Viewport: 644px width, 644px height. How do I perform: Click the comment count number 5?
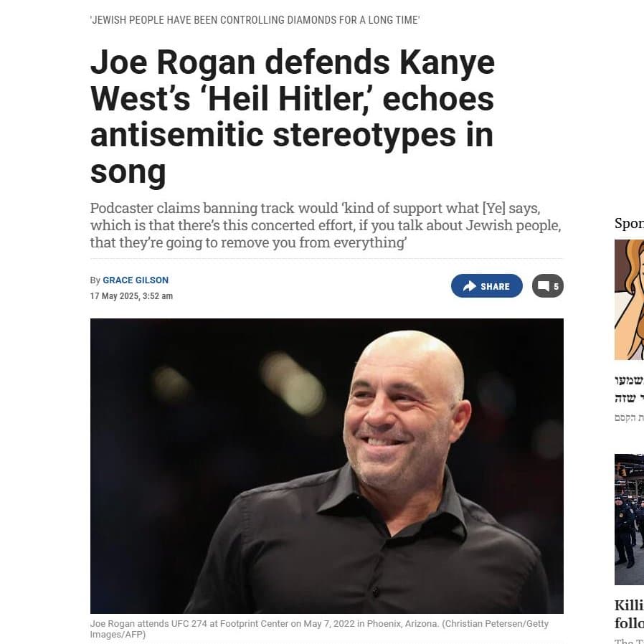coord(556,287)
